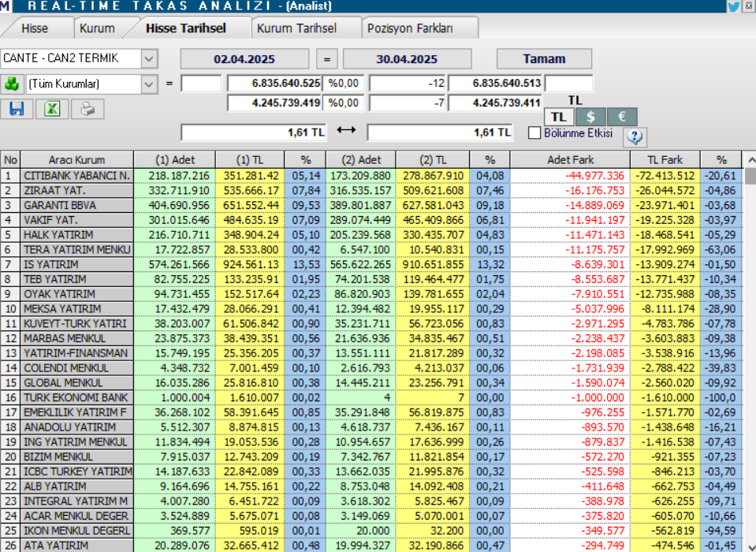Click the second 1,61 TL price field

[440, 132]
